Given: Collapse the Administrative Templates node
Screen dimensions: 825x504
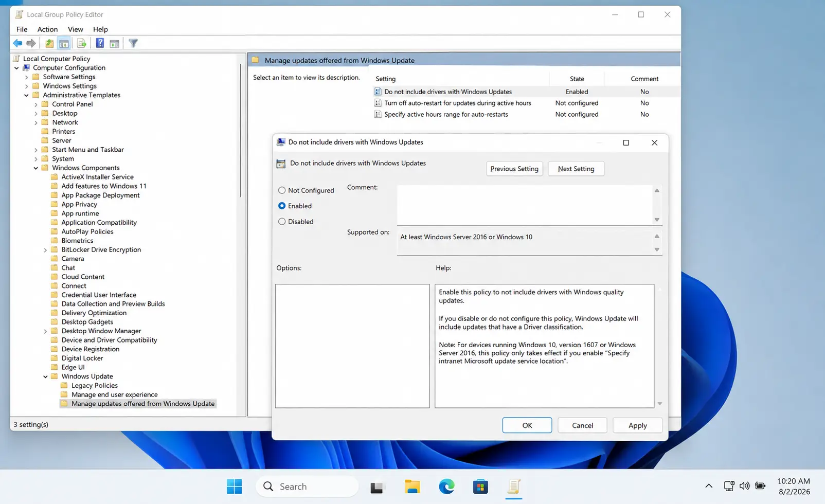Looking at the screenshot, I should [x=26, y=95].
